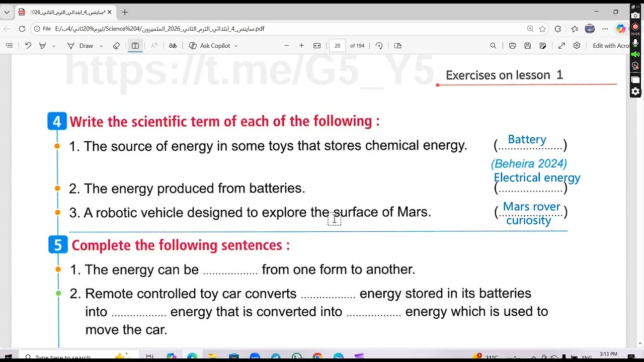Viewport: 644px width, 362px height.
Task: Click the 'Electrical energy' answer annotation
Action: click(537, 177)
